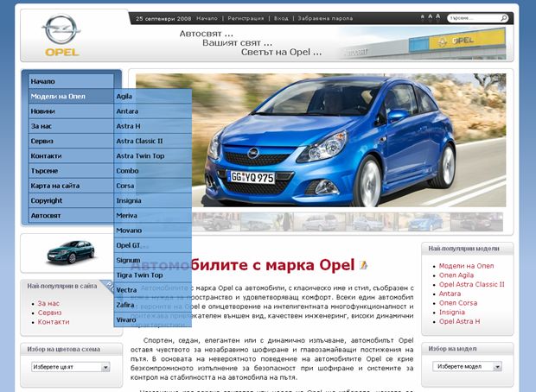Choose Zafira from the models submenu
The width and height of the screenshot is (536, 392).
[x=153, y=305]
